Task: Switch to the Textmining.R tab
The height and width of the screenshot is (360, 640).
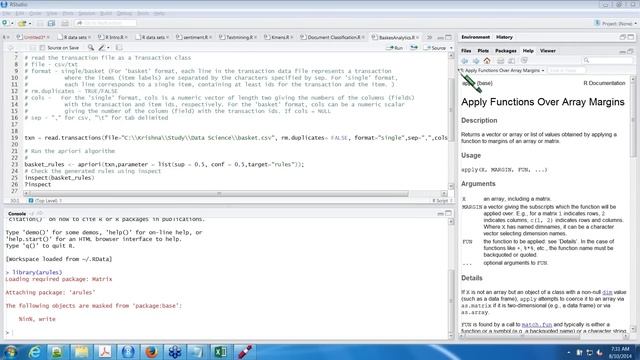Action: point(237,37)
